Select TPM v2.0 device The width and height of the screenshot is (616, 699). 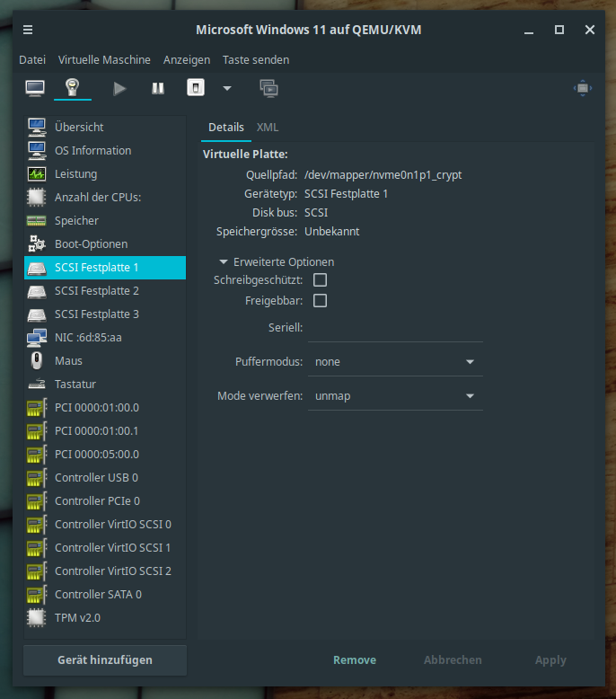click(105, 618)
